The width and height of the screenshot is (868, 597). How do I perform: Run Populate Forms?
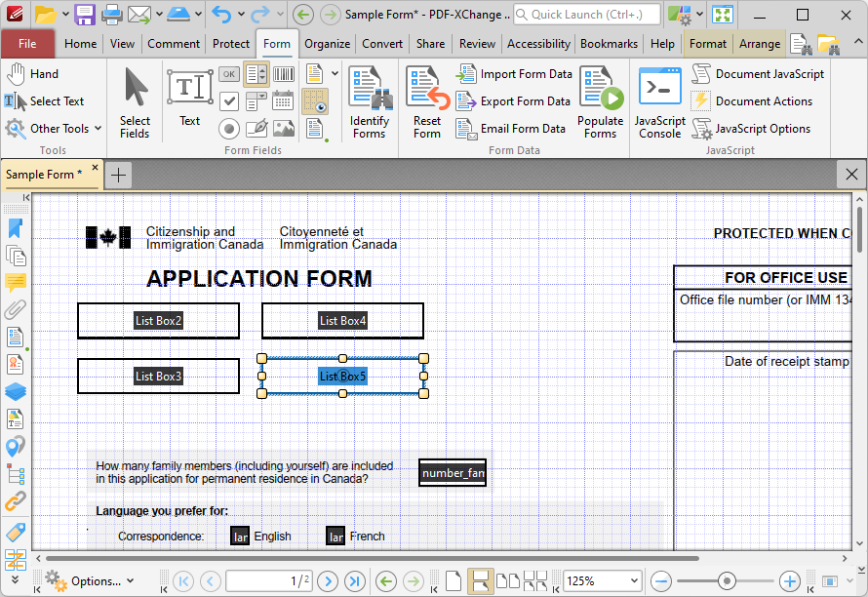pos(601,102)
